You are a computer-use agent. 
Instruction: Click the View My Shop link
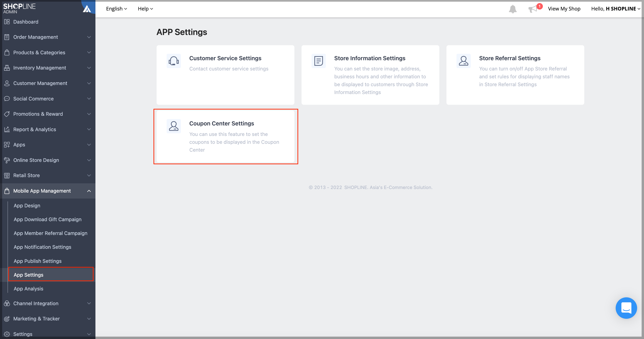click(x=564, y=9)
